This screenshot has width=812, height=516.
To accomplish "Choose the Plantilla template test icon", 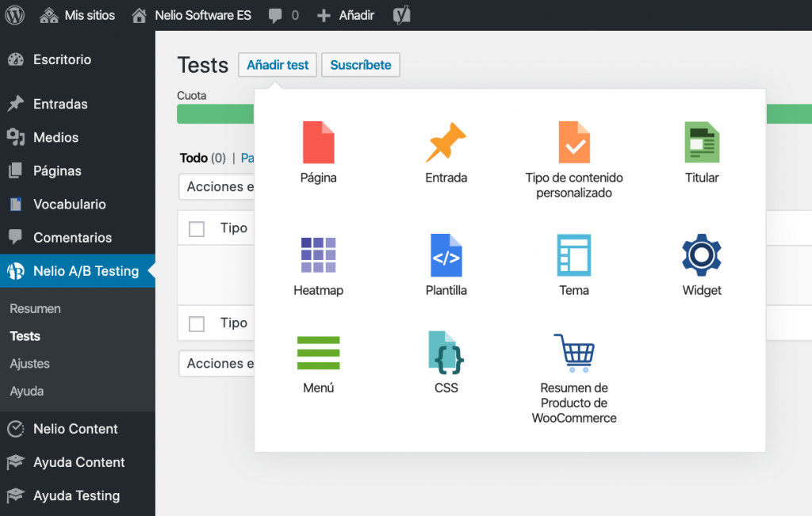I will point(446,255).
